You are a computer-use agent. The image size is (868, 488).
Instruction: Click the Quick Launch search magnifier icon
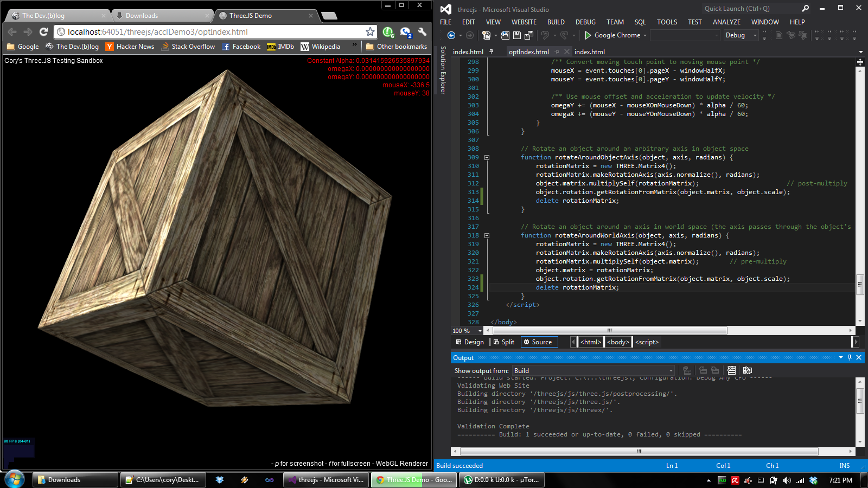(x=805, y=8)
